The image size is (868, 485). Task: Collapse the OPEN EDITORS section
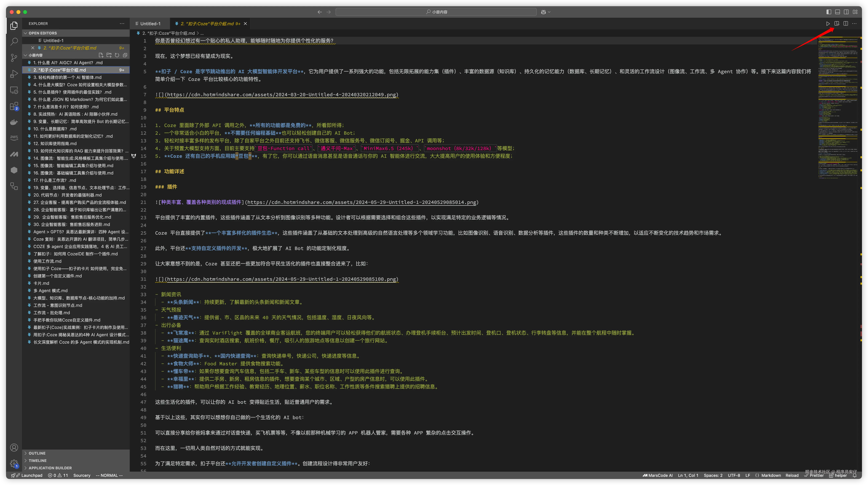(42, 33)
